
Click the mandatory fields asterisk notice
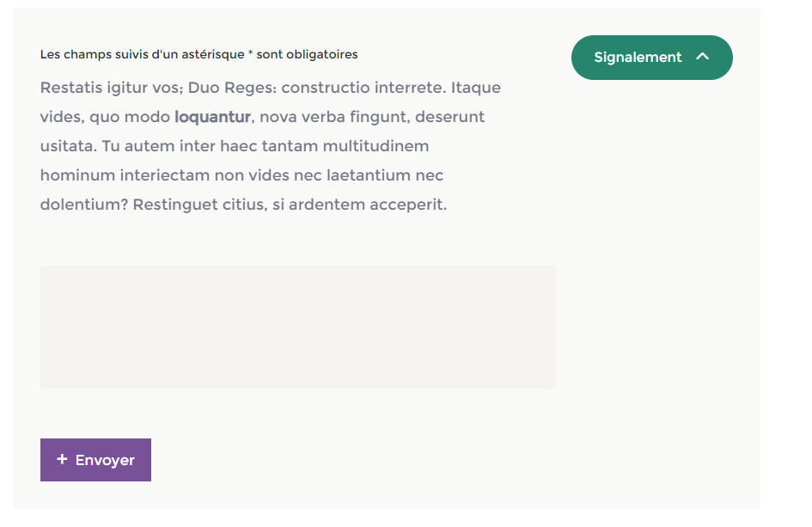(198, 55)
